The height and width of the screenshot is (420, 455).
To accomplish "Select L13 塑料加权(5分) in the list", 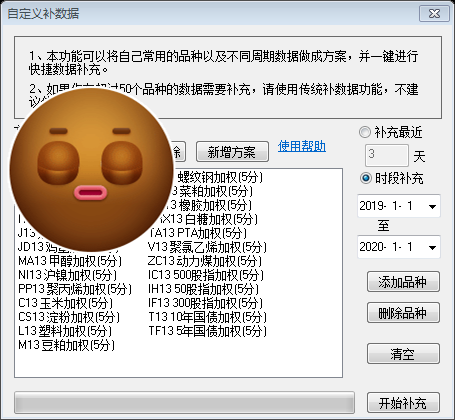I will click(65, 331).
